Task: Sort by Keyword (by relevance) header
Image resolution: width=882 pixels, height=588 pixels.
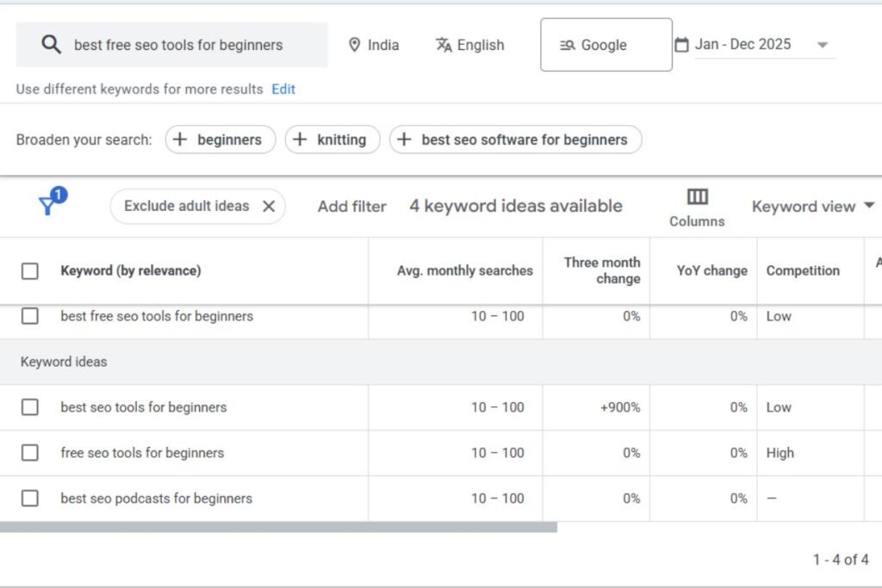Action: pos(129,270)
